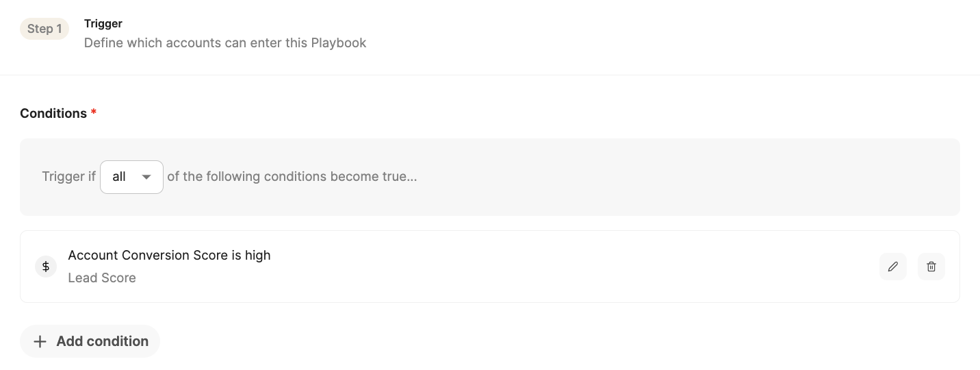This screenshot has height=370, width=980.
Task: Click the 'Trigger if' label text
Action: coord(68,176)
